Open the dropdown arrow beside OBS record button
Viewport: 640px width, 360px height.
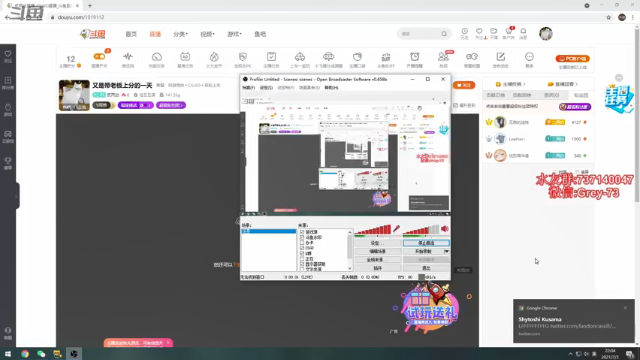447,251
